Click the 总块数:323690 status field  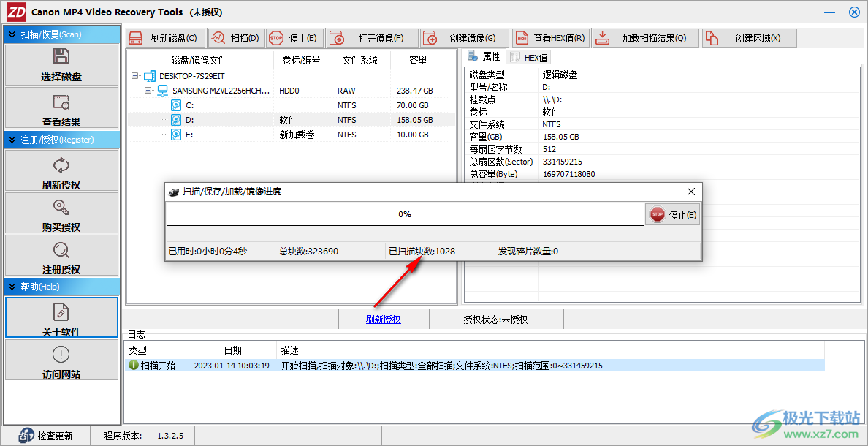coord(309,252)
